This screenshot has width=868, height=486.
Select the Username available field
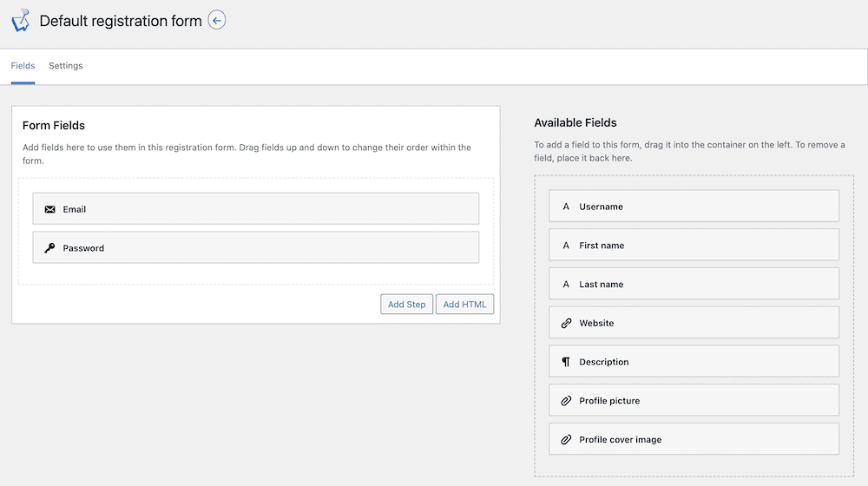coord(694,206)
